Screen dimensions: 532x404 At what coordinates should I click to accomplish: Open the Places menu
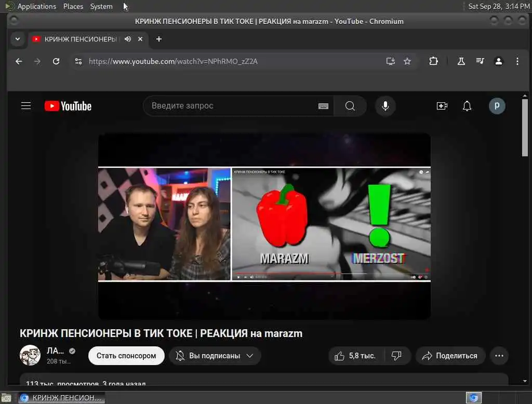73,6
